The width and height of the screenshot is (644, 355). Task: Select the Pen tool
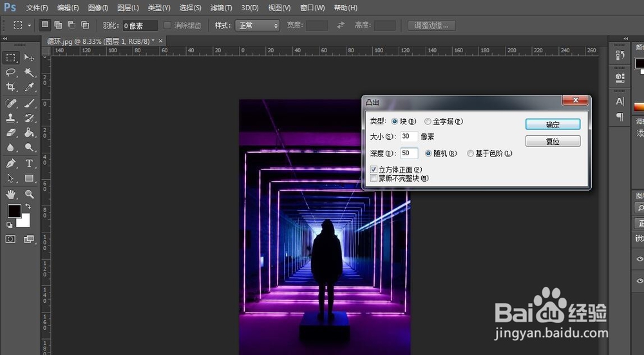point(11,164)
